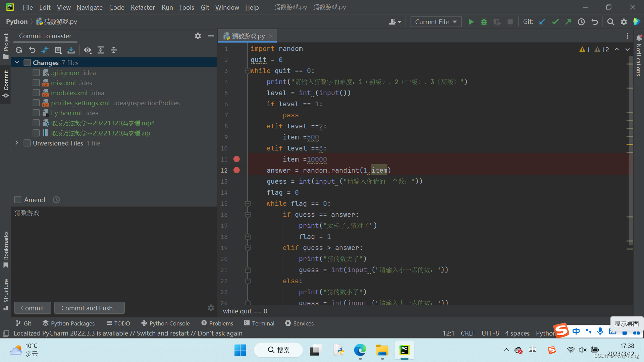Click the Show Diff icon in the Commit toolbar

(x=45, y=50)
